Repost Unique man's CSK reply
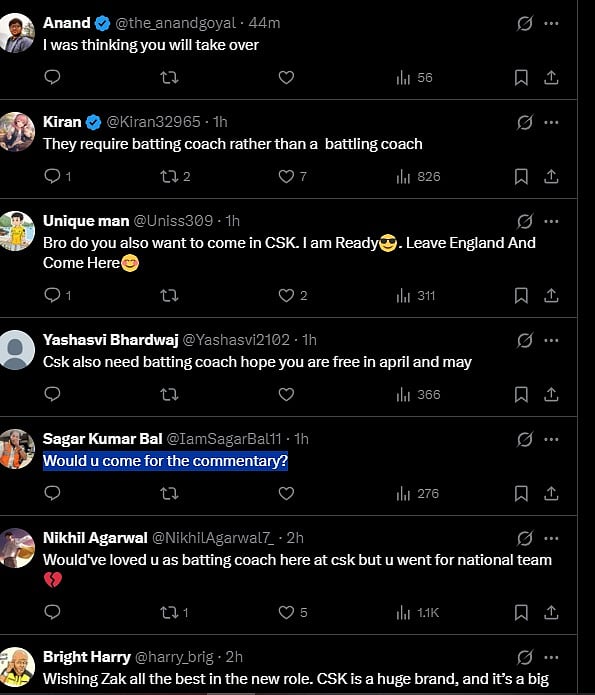This screenshot has width=595, height=695. 169,296
